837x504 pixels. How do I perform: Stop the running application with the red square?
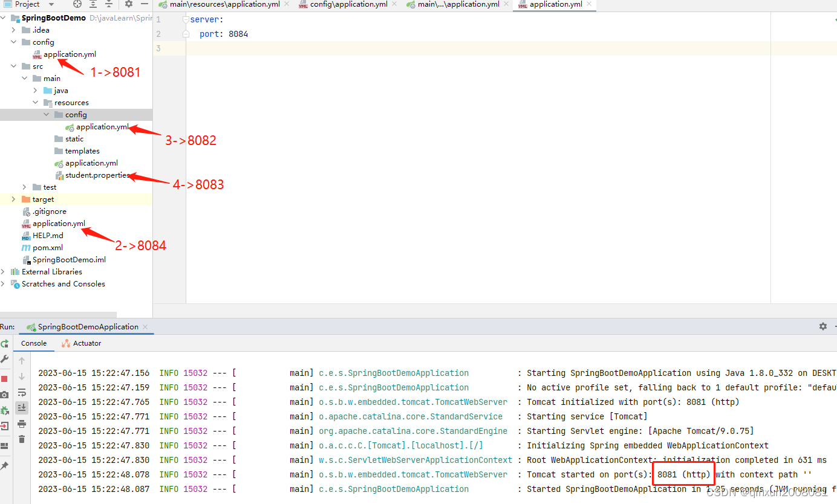coord(4,379)
